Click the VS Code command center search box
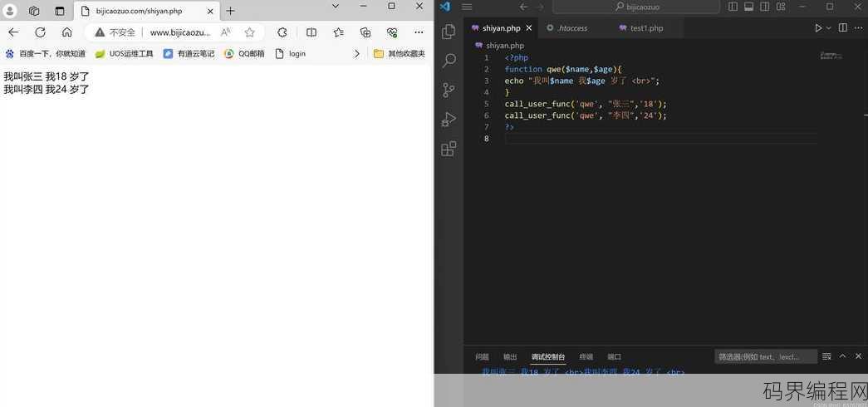Screen dimensions: 868x407 tap(636, 7)
